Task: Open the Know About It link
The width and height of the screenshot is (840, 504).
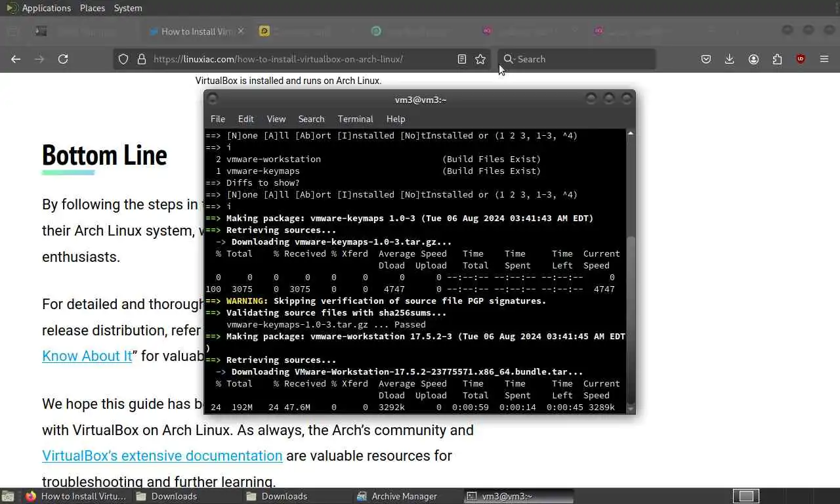Action: [x=87, y=356]
